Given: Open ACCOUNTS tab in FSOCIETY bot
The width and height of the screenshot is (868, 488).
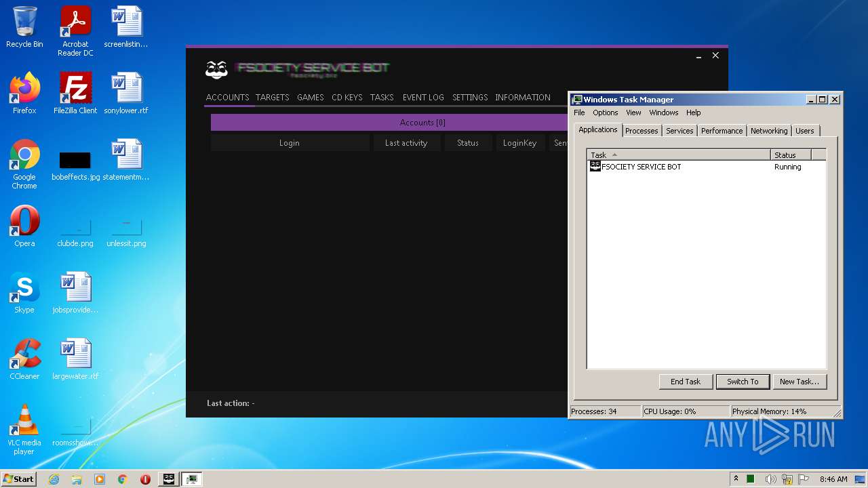Looking at the screenshot, I should tap(227, 98).
